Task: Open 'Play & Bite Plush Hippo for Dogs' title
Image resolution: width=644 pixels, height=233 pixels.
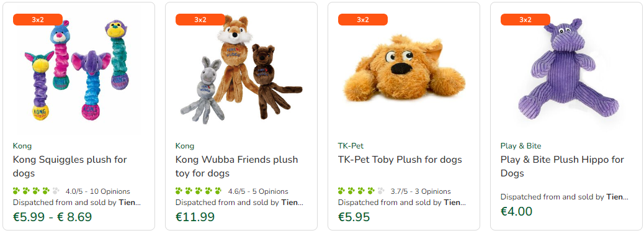Action: click(x=562, y=166)
